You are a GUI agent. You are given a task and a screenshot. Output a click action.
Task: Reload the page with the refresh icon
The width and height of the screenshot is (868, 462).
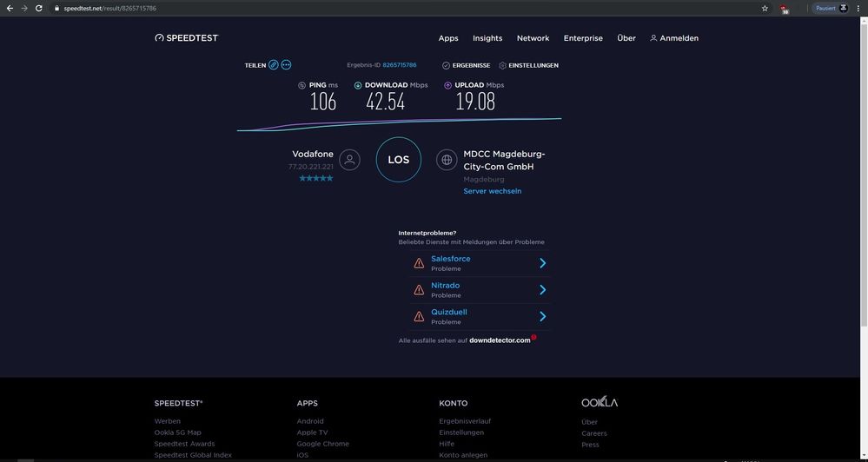pyautogui.click(x=39, y=9)
